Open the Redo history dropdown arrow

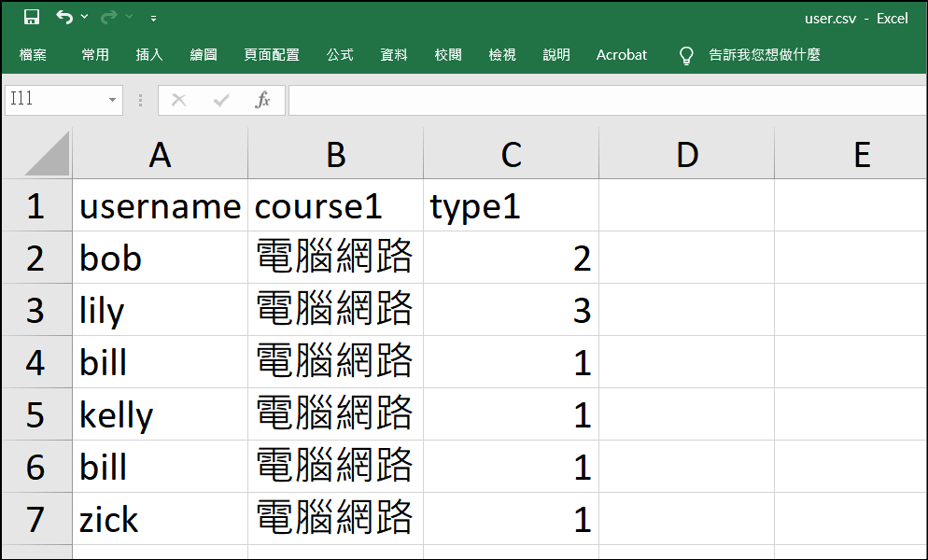click(x=129, y=17)
